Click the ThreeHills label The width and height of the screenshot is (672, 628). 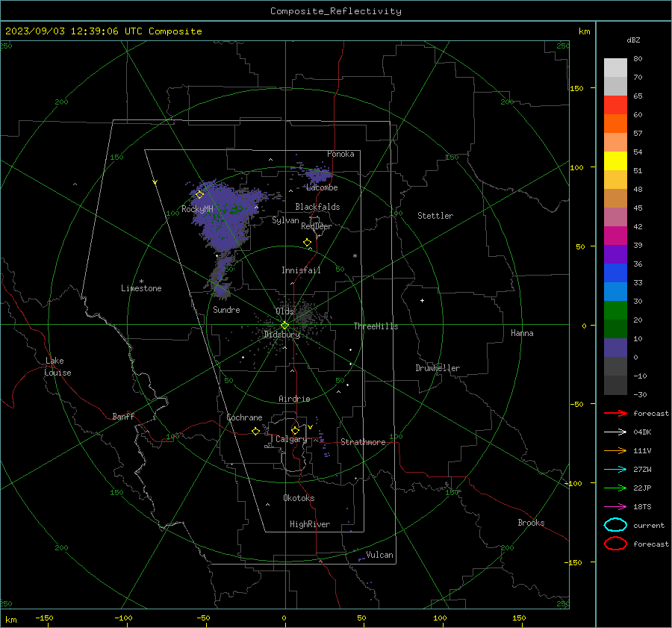coord(376,326)
